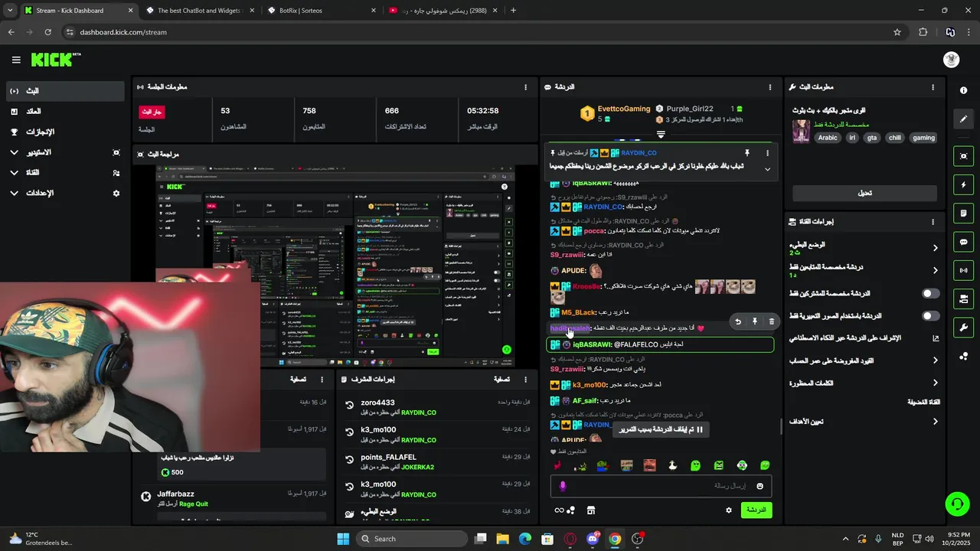This screenshot has height=551, width=980.
Task: Toggle the chat bubble widget icon in the right toolbar
Action: [x=963, y=242]
